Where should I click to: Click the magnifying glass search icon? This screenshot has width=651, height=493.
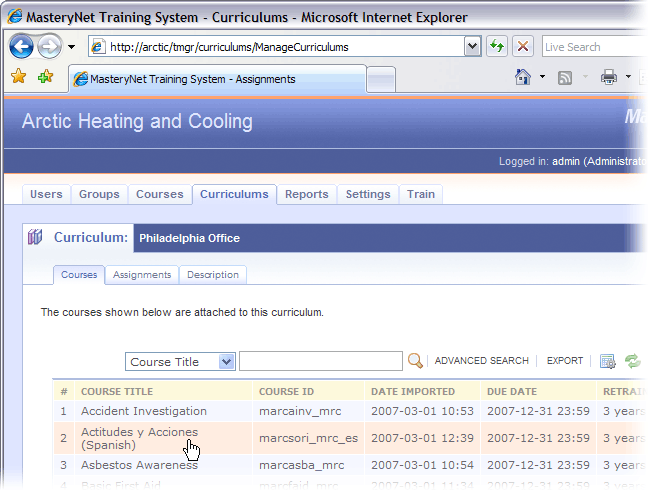(x=415, y=361)
